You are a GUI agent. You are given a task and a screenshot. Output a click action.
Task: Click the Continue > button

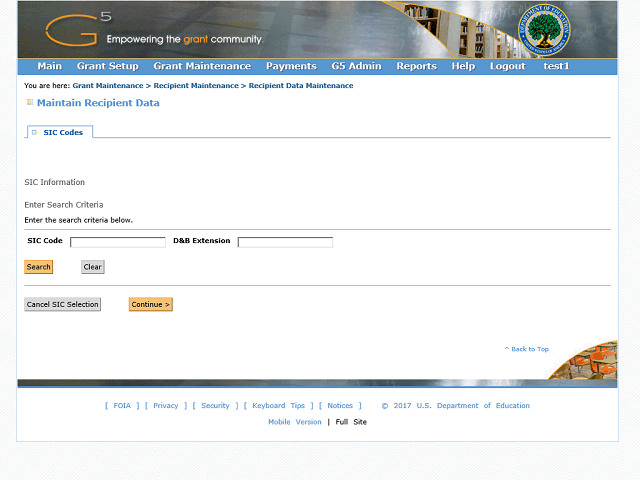[151, 304]
